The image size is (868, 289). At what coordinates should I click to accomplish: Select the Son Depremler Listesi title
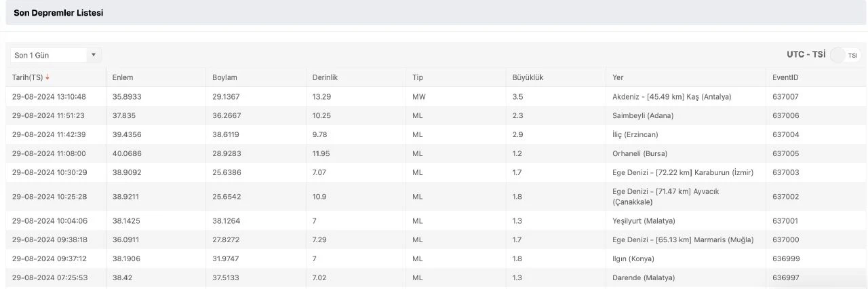[x=58, y=13]
